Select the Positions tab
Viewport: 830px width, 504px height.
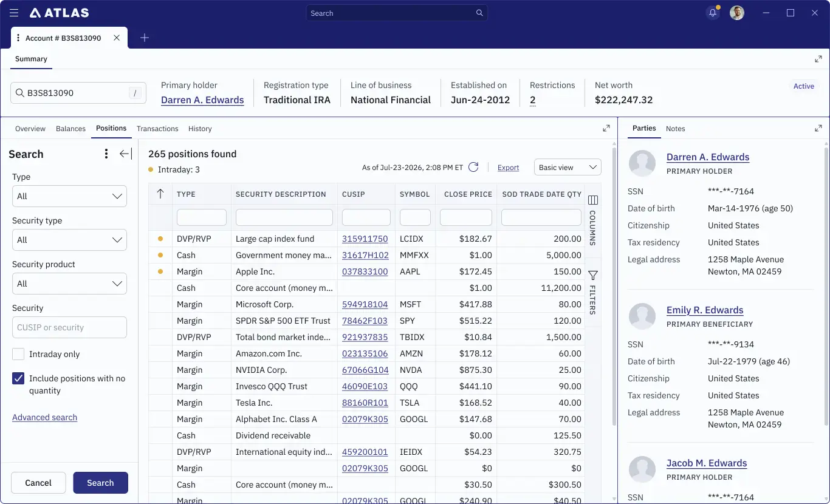point(111,128)
